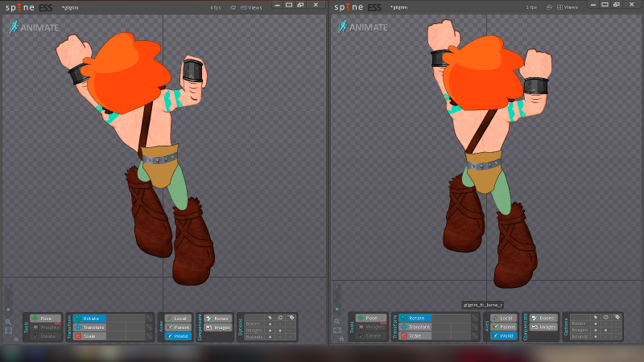Toggle lock icon in left window
Screen dimensions: 644x362
[16, 339]
